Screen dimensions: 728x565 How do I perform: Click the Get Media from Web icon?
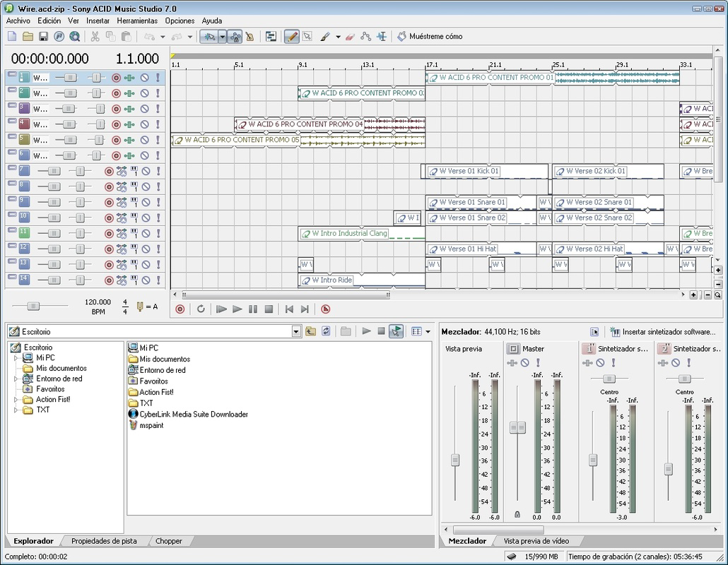coord(75,36)
